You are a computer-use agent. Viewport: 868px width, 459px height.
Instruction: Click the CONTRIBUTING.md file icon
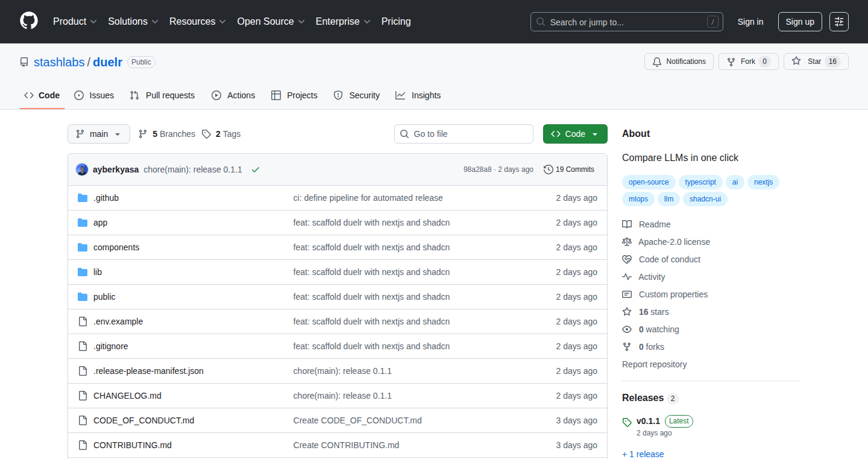(83, 445)
